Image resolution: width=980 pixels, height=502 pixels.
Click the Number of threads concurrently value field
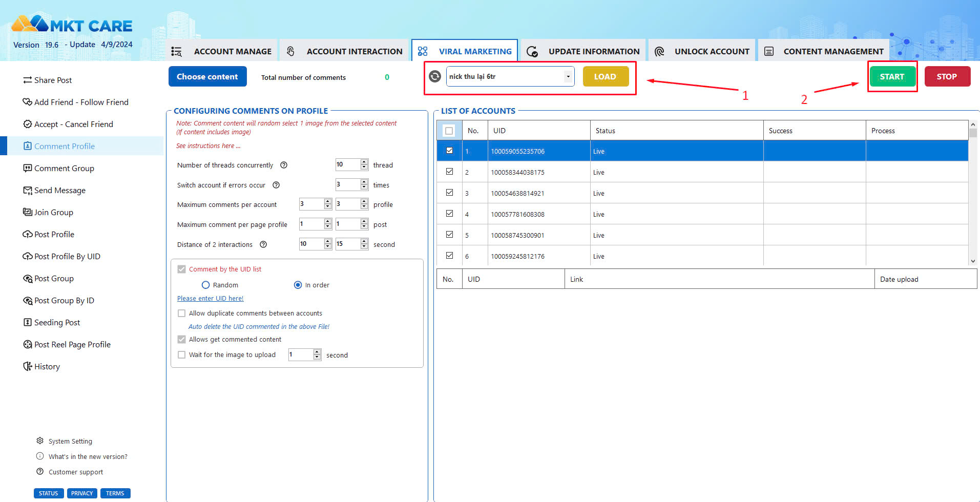pyautogui.click(x=348, y=164)
